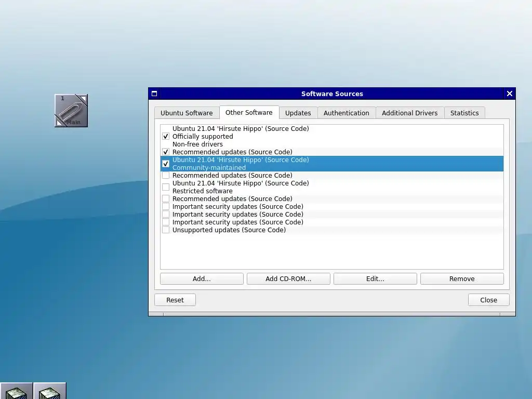Select the 'Restricted software' text row
The width and height of the screenshot is (532, 399).
click(x=202, y=191)
